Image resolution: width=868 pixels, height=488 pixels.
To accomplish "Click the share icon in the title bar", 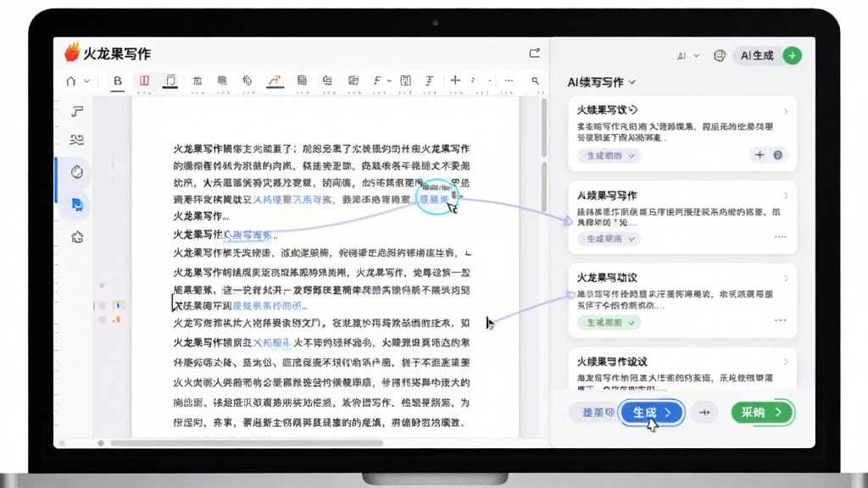I will click(x=534, y=53).
